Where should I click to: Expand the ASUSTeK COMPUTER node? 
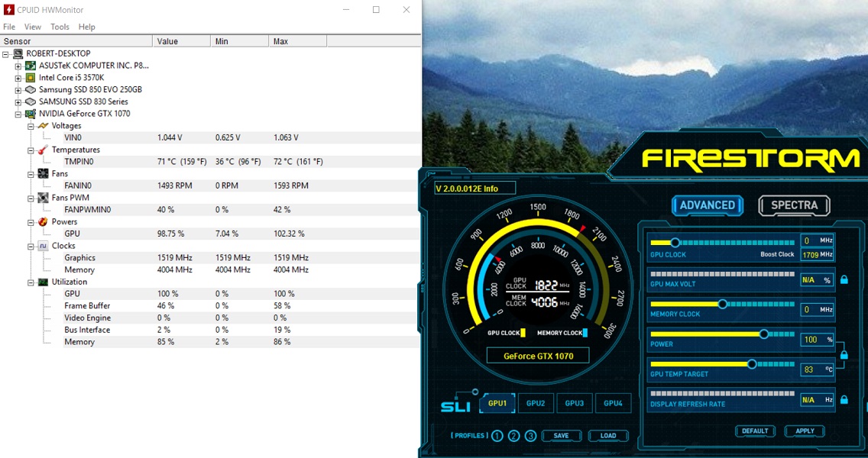(18, 66)
